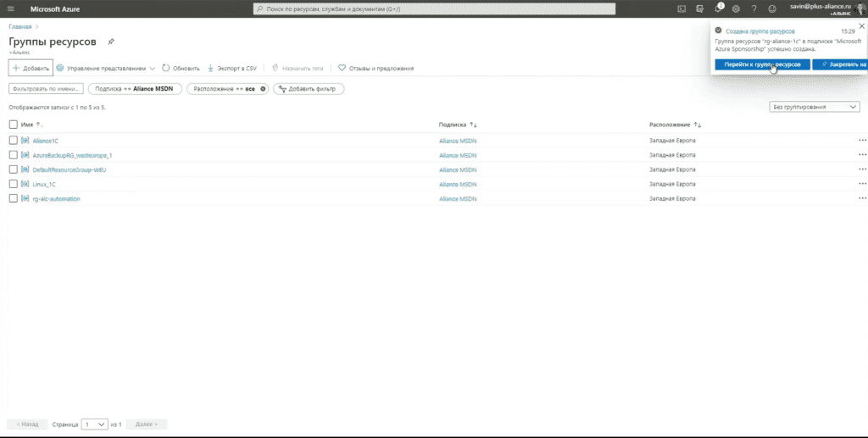Open the Подписка == Aliance MSDN filter
Image resolution: width=868 pixels, height=438 pixels.
click(135, 88)
